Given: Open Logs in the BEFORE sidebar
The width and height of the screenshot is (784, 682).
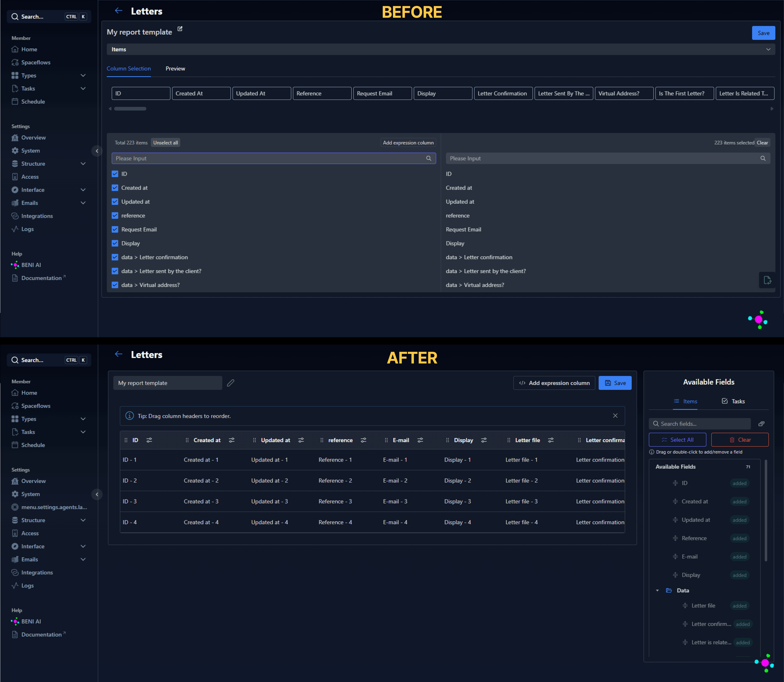Looking at the screenshot, I should pos(27,229).
